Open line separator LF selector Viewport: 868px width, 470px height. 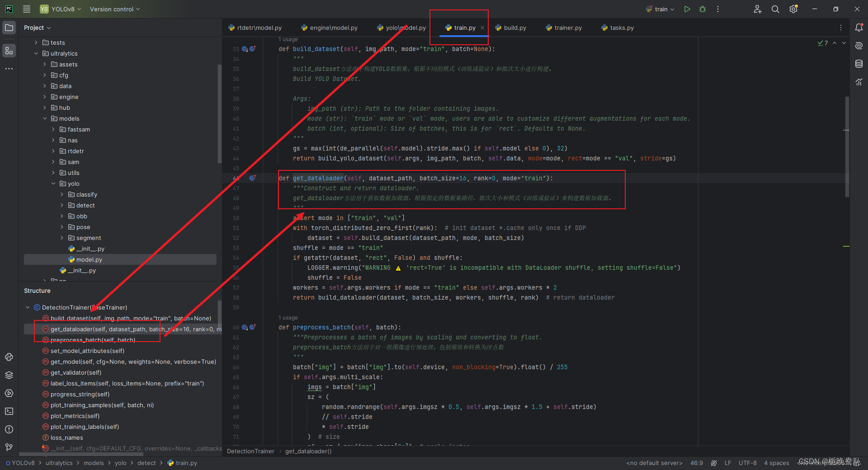tap(728, 463)
